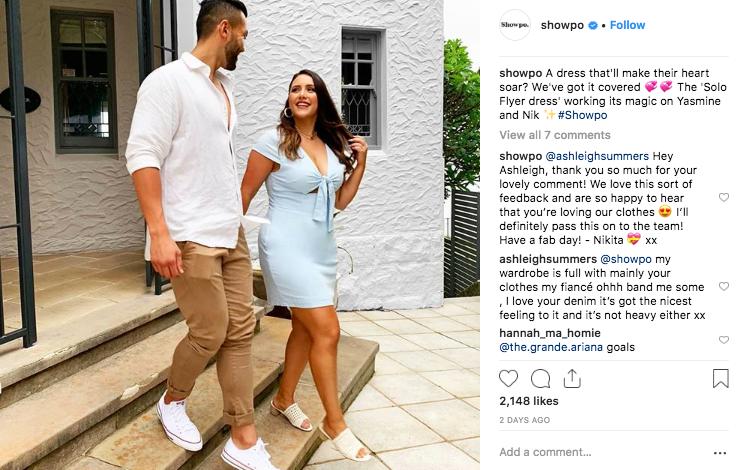This screenshot has height=470, width=737.
Task: Open comments via the speech bubble icon
Action: 541,378
